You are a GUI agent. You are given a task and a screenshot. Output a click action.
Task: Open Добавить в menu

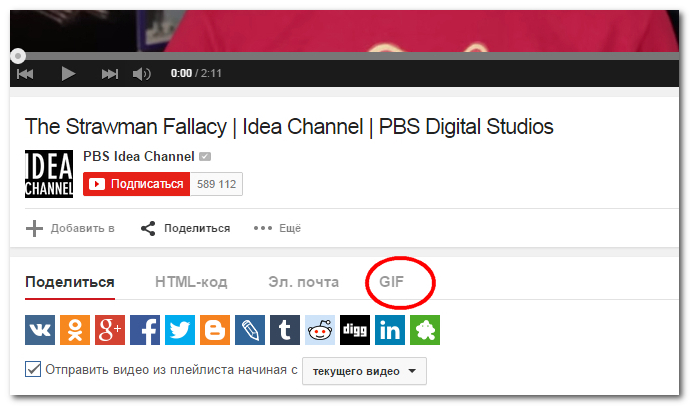coord(70,228)
